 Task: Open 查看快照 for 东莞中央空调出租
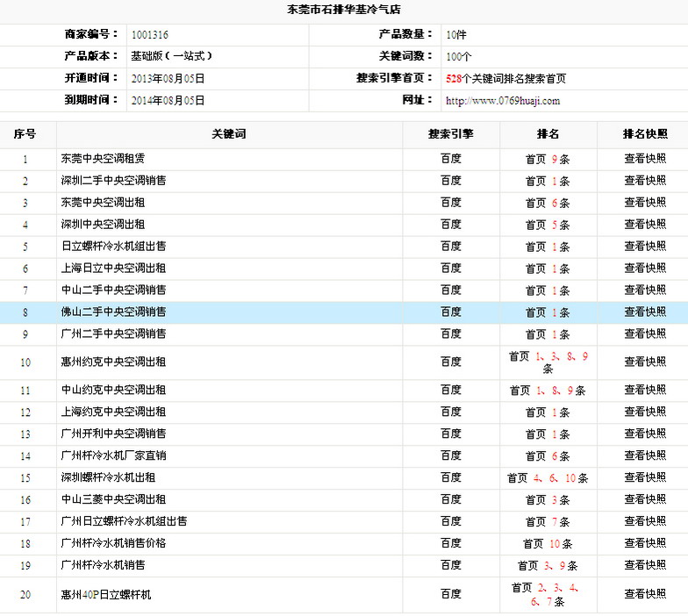[x=645, y=203]
